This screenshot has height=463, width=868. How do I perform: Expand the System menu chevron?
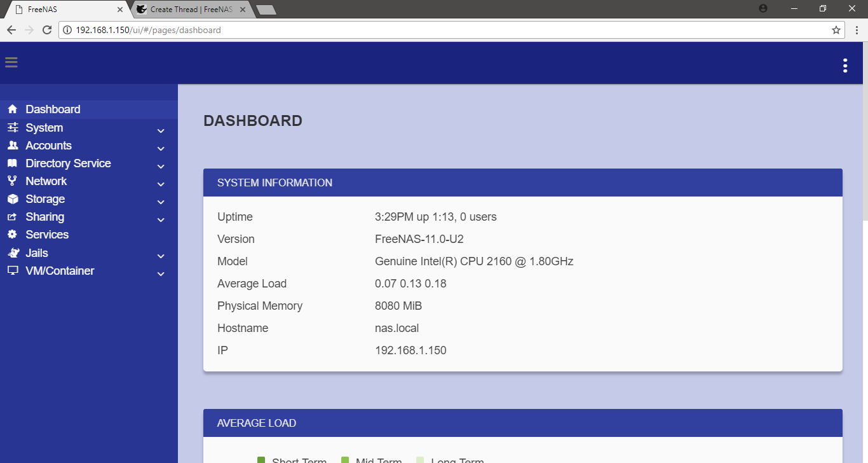pos(161,130)
